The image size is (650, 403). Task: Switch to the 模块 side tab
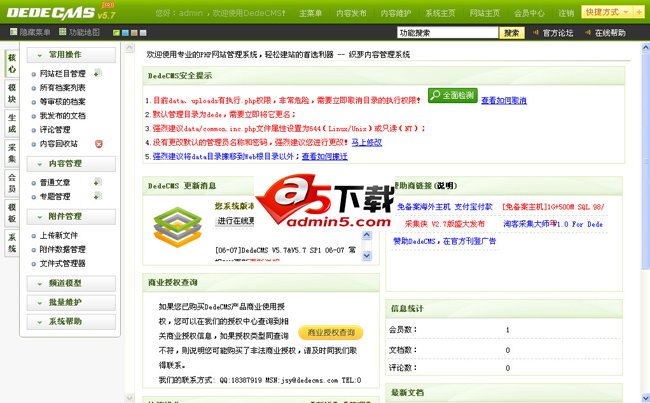point(12,93)
